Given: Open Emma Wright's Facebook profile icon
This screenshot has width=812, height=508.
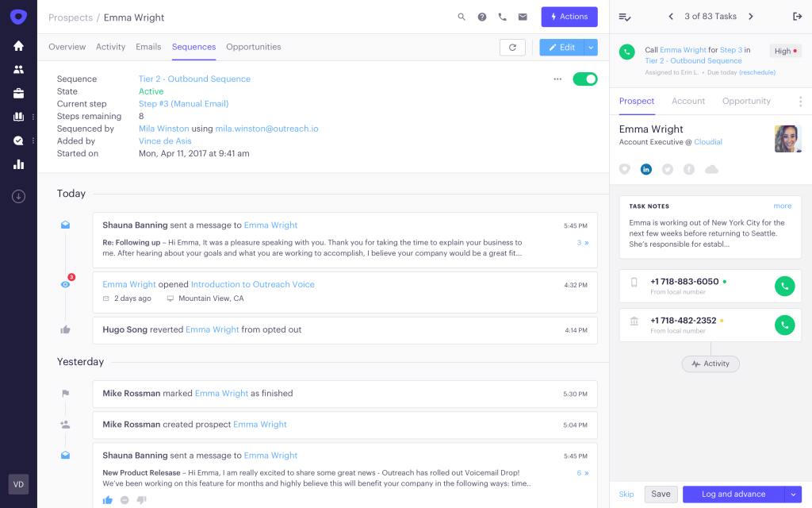Looking at the screenshot, I should tap(689, 170).
